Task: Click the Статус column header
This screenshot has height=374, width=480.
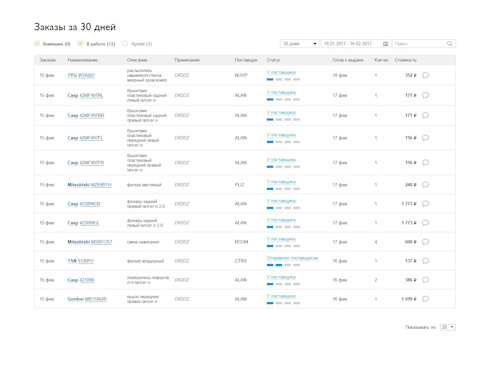Action: [x=273, y=60]
